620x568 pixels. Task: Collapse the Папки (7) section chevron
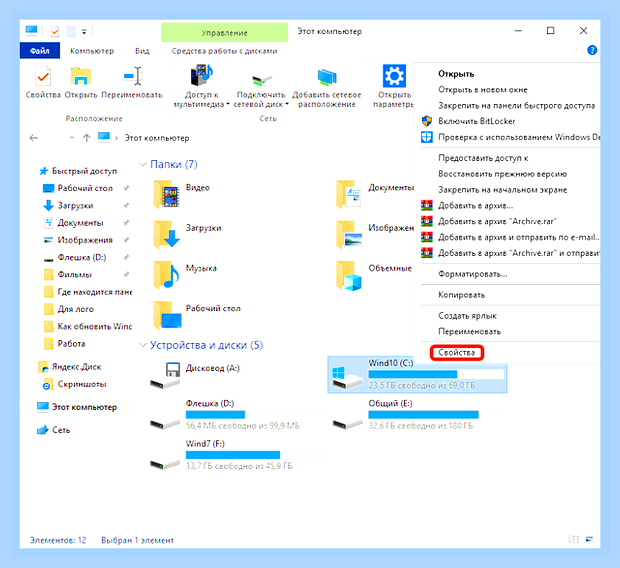coord(143,164)
